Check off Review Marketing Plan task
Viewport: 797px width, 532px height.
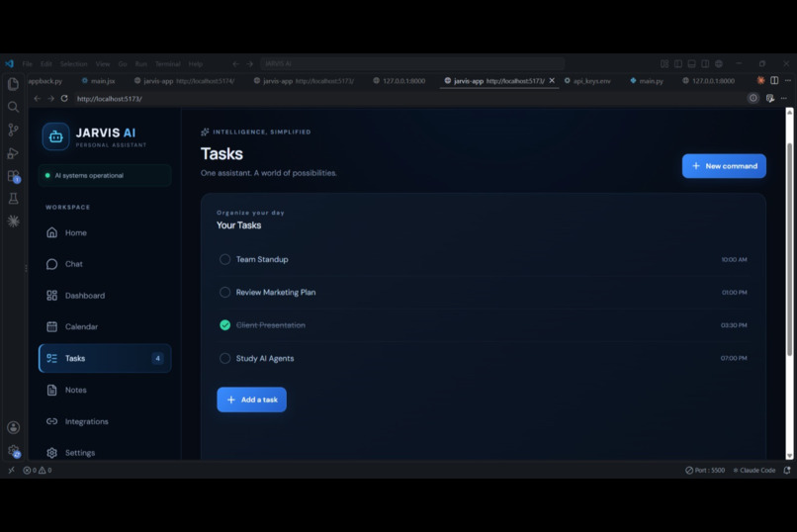point(224,292)
